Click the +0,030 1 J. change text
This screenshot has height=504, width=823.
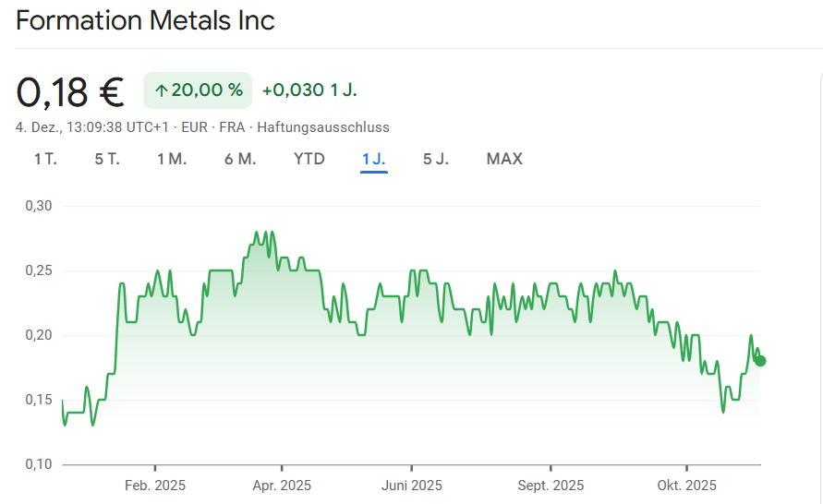309,90
